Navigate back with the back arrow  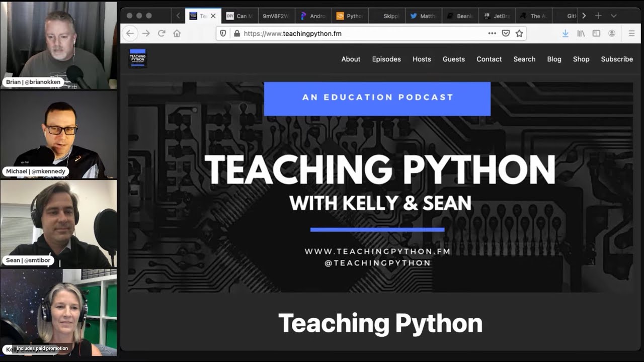(130, 33)
